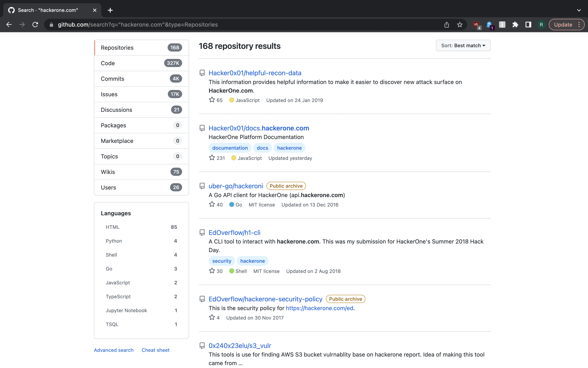Filter results by Go language
The height and width of the screenshot is (368, 588).
pyautogui.click(x=141, y=269)
